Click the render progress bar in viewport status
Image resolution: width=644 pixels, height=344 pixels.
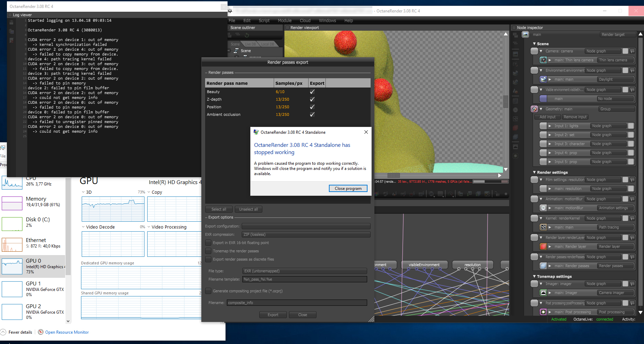(491, 182)
